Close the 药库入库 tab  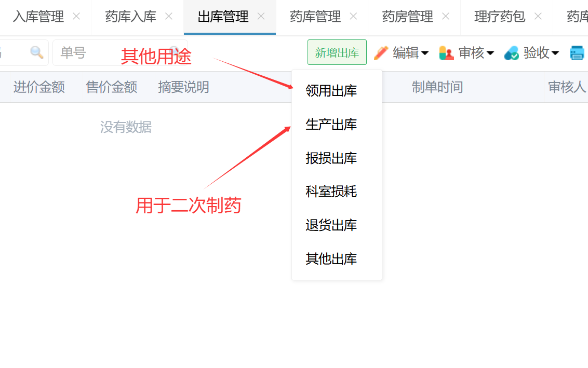point(169,17)
